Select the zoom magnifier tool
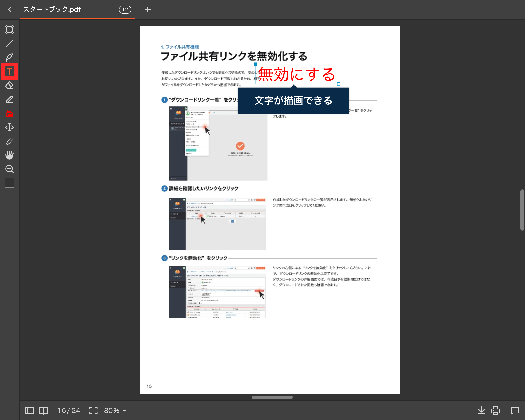The image size is (525, 420). 9,169
